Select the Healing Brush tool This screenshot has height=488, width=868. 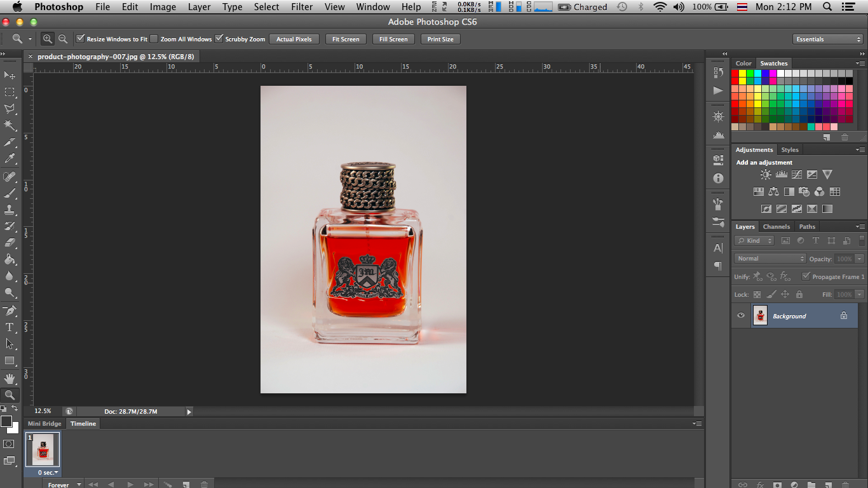(x=10, y=177)
